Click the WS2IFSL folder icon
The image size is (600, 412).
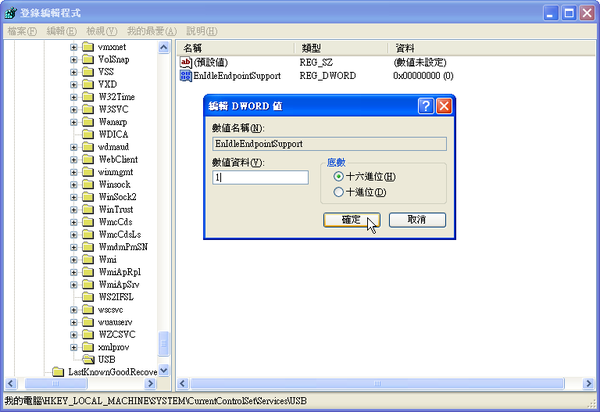88,297
